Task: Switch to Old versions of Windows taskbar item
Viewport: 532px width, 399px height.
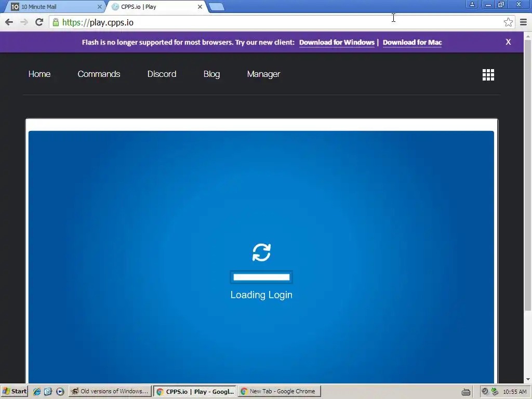Action: [x=110, y=392]
